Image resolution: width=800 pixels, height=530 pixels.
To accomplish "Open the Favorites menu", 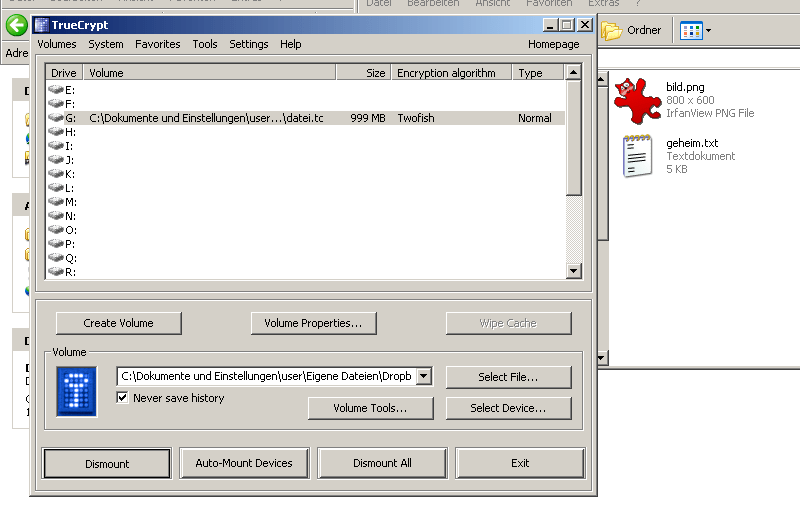I will (x=158, y=44).
